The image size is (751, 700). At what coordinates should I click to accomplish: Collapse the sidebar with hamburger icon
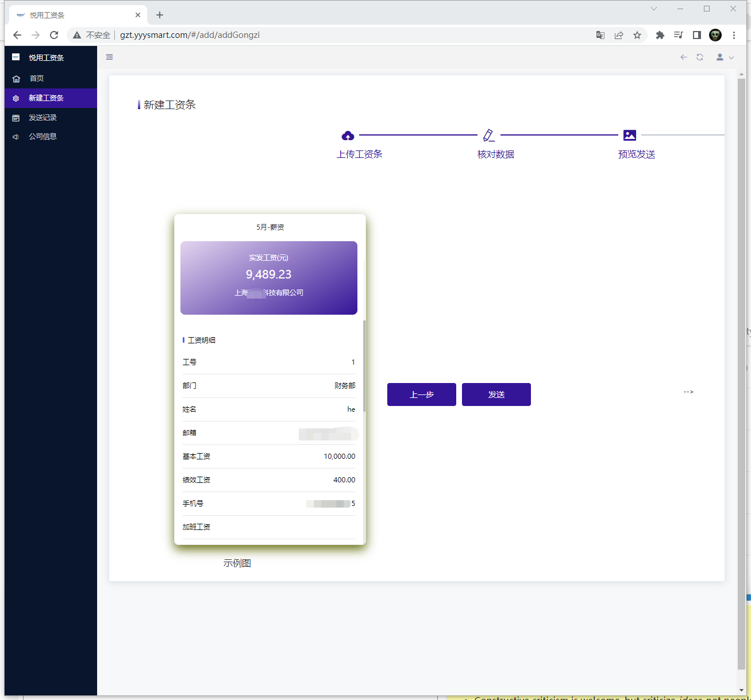pyautogui.click(x=109, y=57)
